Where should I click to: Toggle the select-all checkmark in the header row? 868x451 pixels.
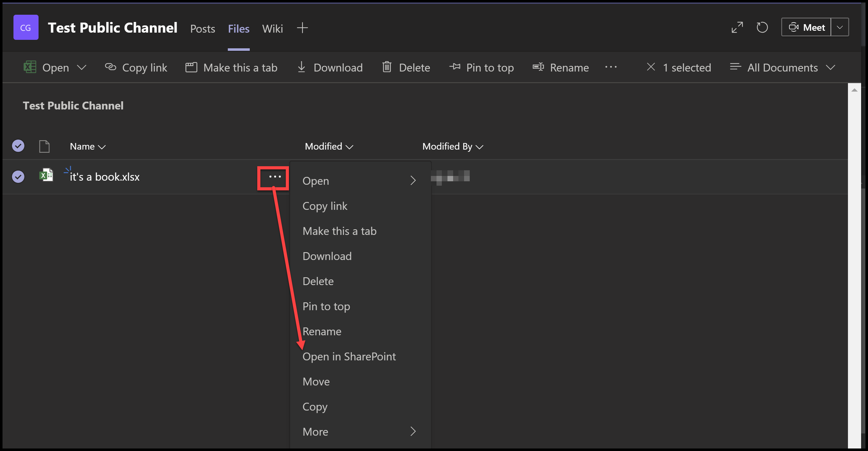18,146
